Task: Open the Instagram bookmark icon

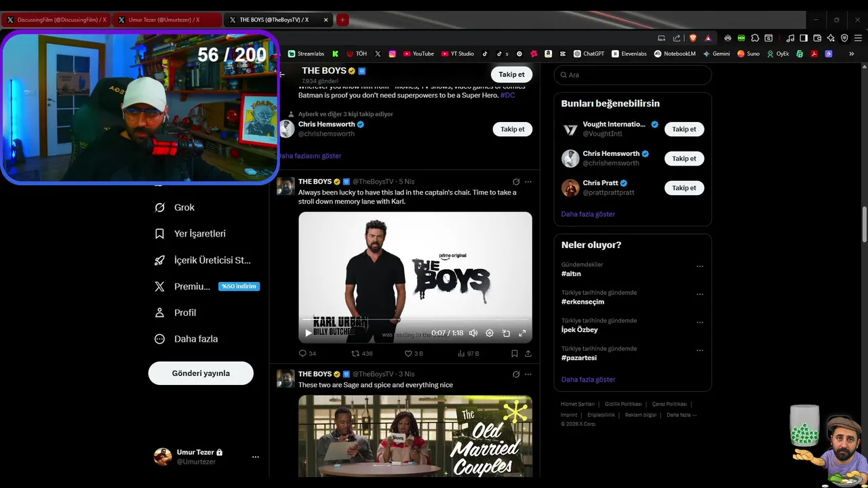Action: point(392,54)
